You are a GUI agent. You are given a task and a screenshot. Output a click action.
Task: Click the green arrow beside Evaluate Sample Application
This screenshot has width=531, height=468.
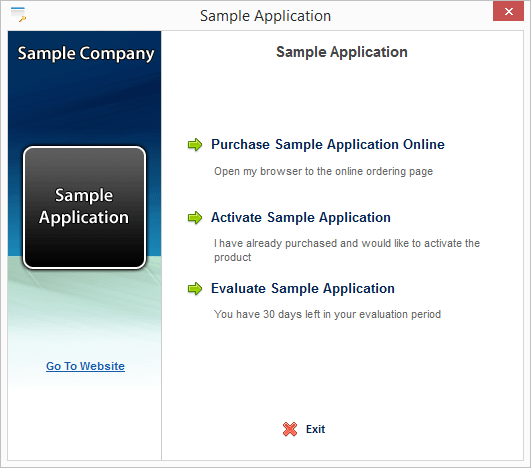point(195,289)
